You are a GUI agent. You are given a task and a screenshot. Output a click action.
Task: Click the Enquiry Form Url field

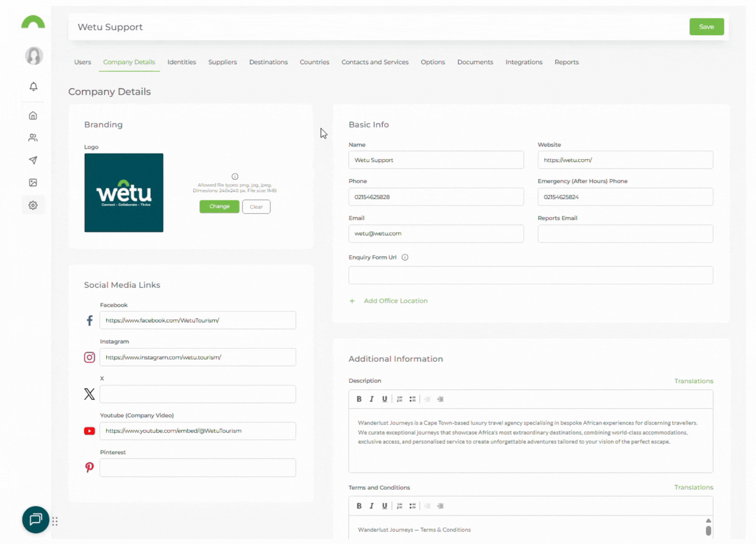tap(531, 275)
